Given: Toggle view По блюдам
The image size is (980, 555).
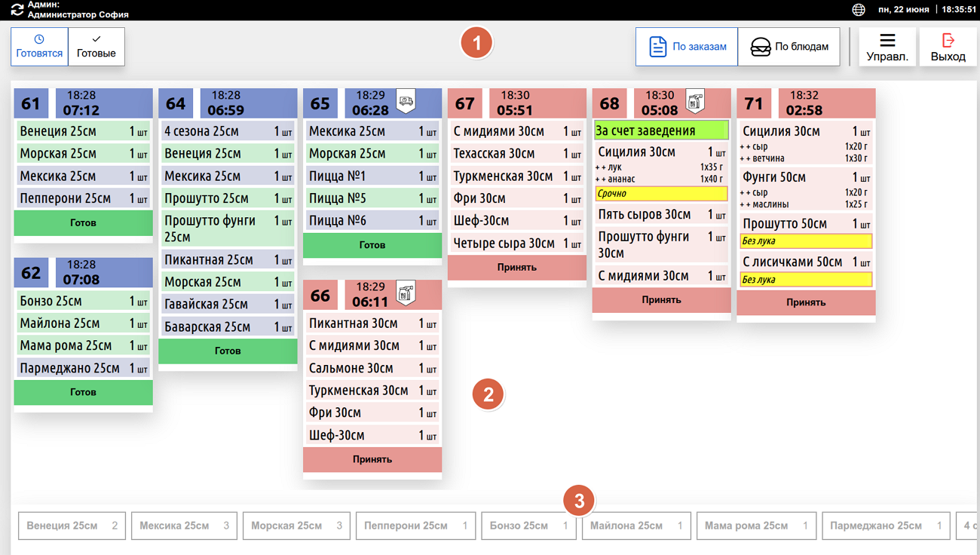Looking at the screenshot, I should [789, 47].
